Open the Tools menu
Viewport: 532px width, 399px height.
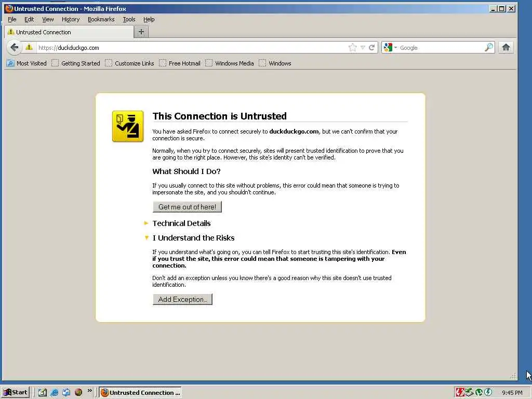click(x=129, y=19)
